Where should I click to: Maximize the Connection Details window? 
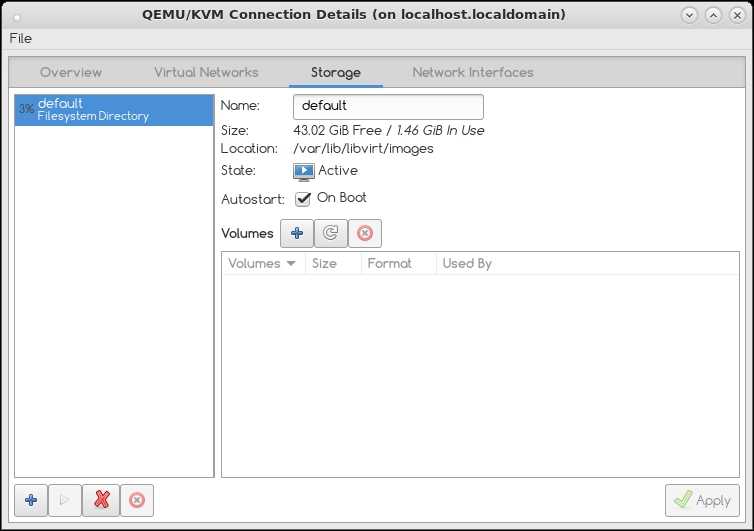point(713,15)
